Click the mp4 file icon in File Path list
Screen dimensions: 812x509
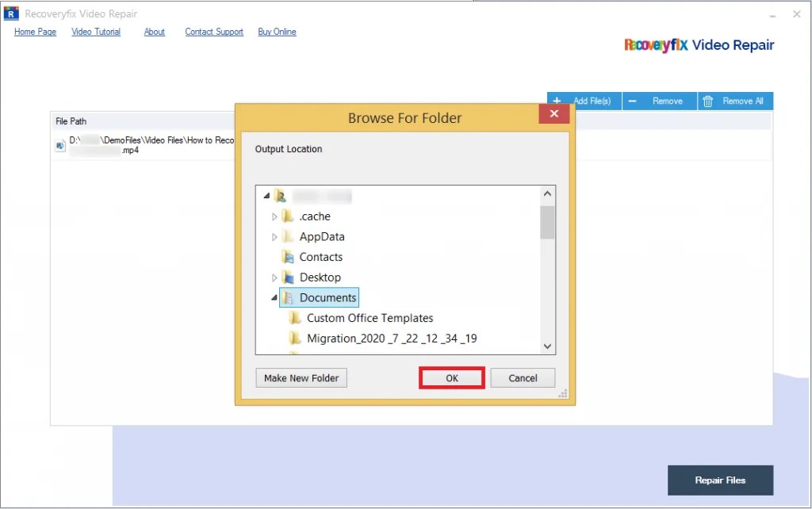click(60, 146)
